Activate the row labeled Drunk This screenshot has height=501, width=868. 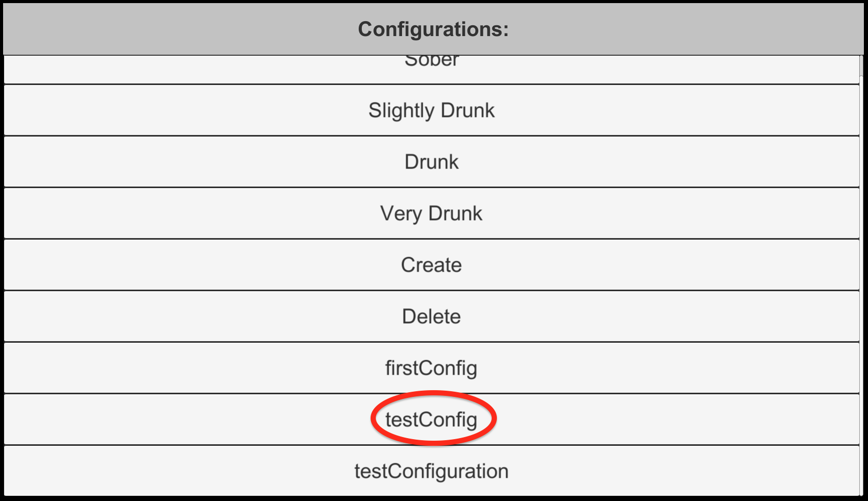431,162
